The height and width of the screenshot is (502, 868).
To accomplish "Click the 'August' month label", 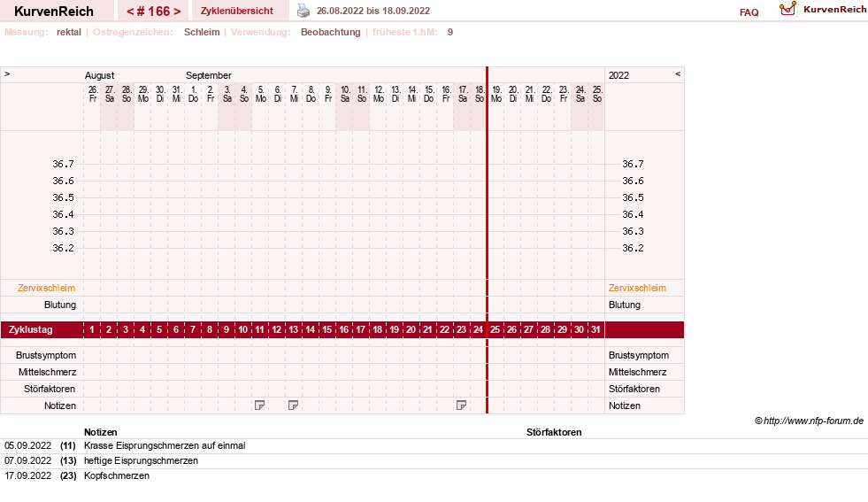I will click(100, 75).
